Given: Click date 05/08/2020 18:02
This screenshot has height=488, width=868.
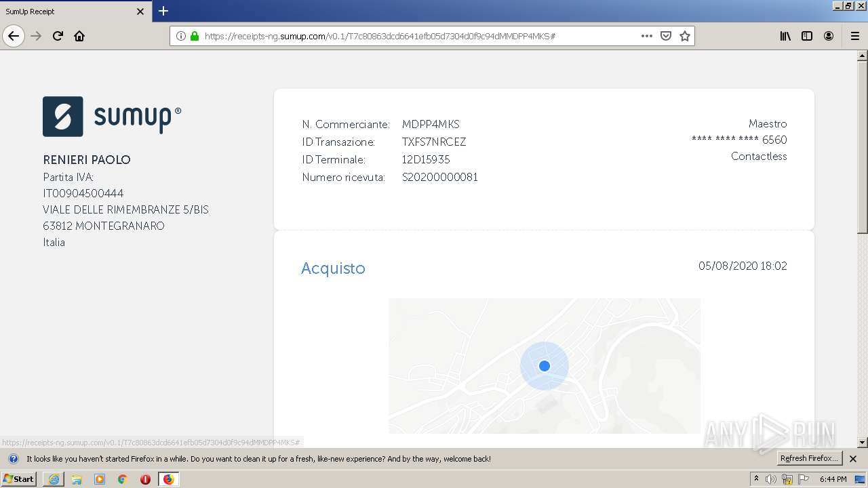Looking at the screenshot, I should 743,266.
